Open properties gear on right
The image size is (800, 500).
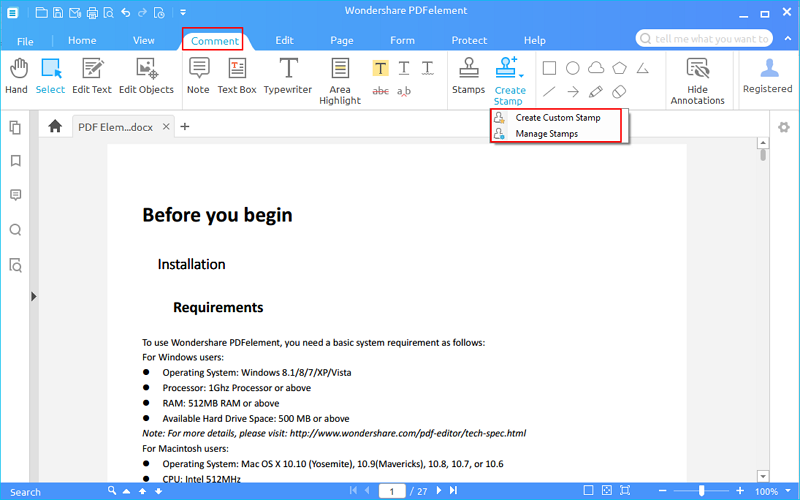(x=784, y=127)
